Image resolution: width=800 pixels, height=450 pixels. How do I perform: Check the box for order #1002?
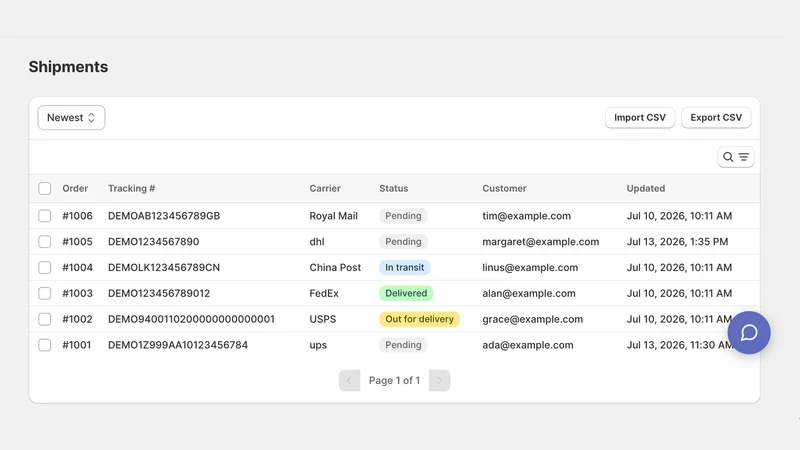click(45, 319)
